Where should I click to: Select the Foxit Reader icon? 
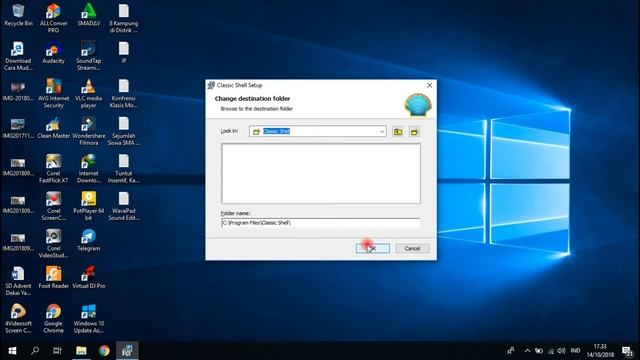tap(53, 278)
